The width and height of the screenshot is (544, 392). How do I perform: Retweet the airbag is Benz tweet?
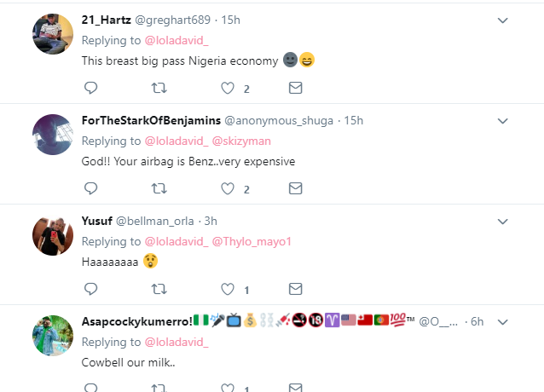tap(159, 188)
